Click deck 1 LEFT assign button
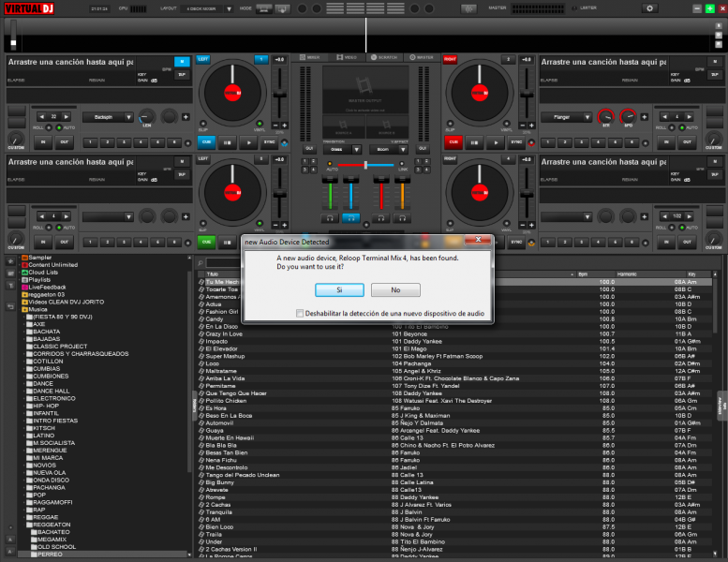Viewport: 728px width, 562px height. [x=203, y=59]
